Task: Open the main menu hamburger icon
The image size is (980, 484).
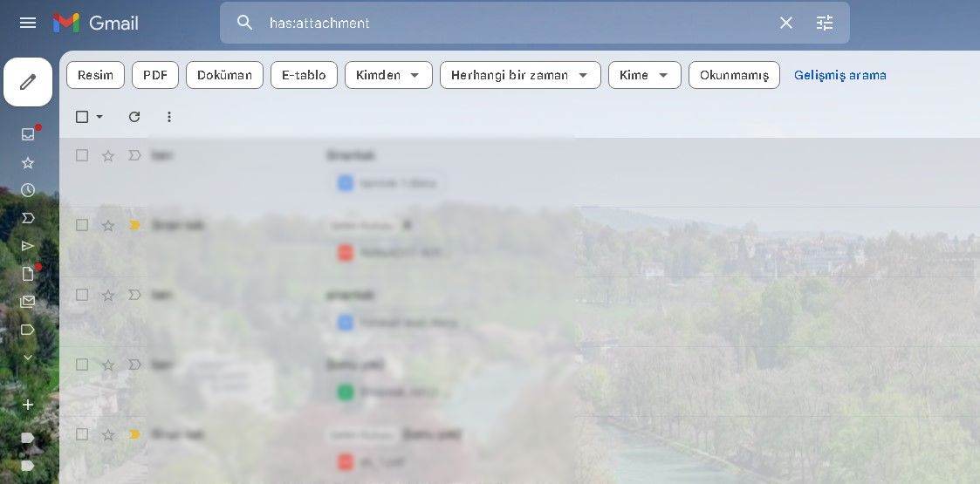Action: pyautogui.click(x=28, y=23)
